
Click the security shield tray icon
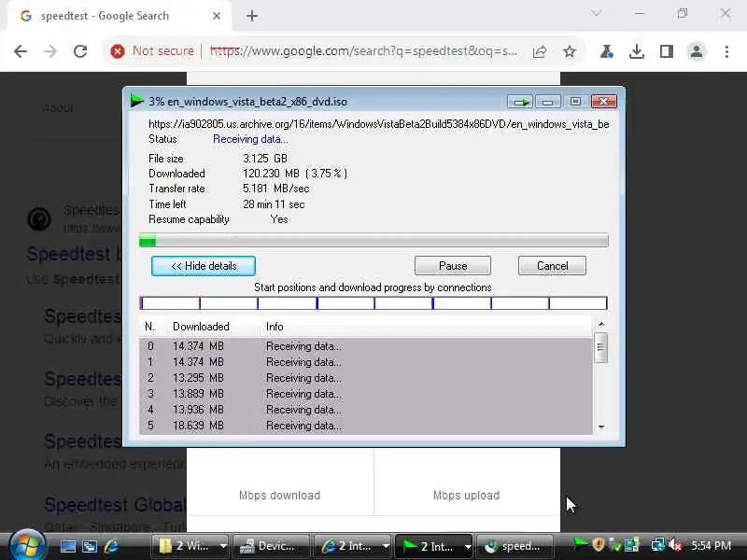(599, 544)
